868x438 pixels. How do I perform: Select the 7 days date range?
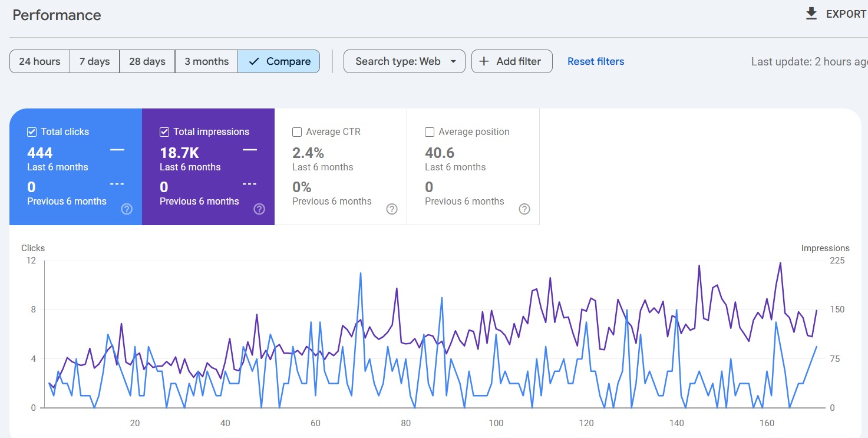point(94,61)
